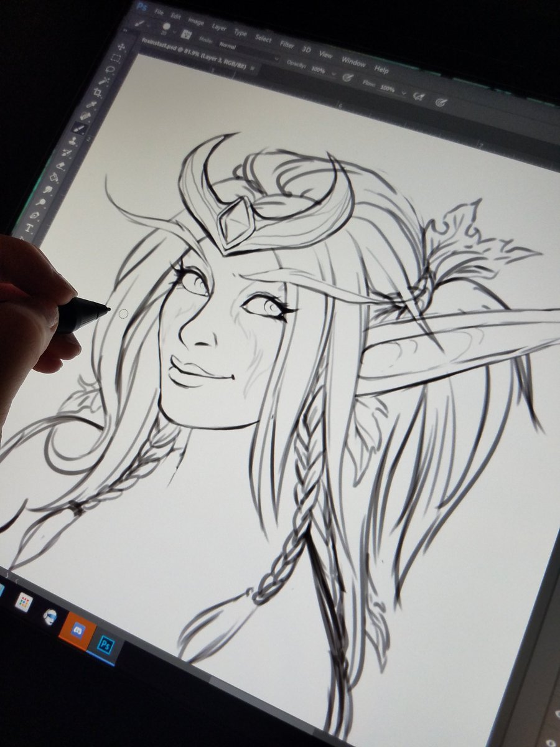Open the Type menu
The height and width of the screenshot is (747, 560).
coord(240,32)
